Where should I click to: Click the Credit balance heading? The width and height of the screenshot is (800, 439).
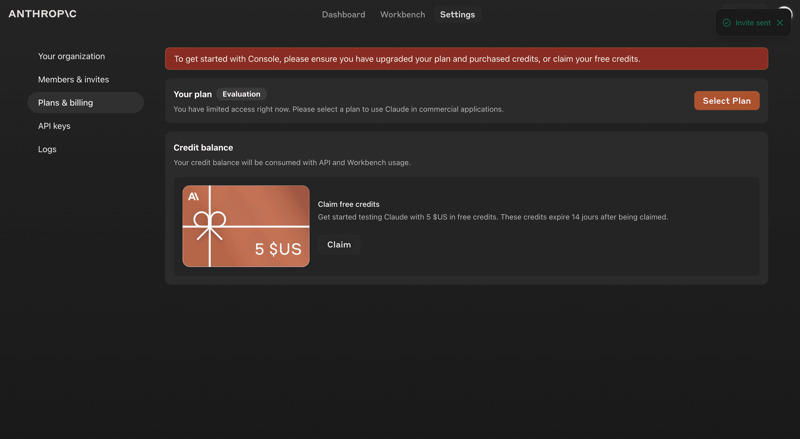click(x=203, y=148)
